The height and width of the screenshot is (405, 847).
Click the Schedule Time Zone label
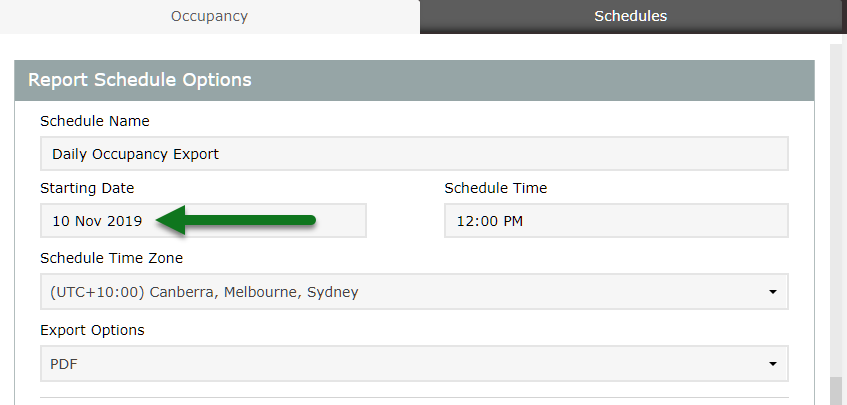click(111, 258)
